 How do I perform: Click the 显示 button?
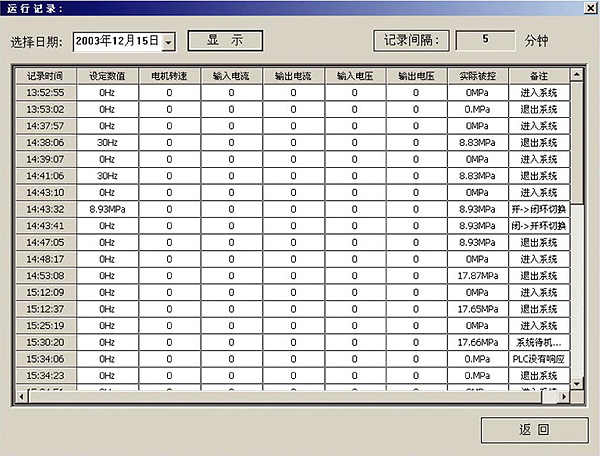[225, 41]
